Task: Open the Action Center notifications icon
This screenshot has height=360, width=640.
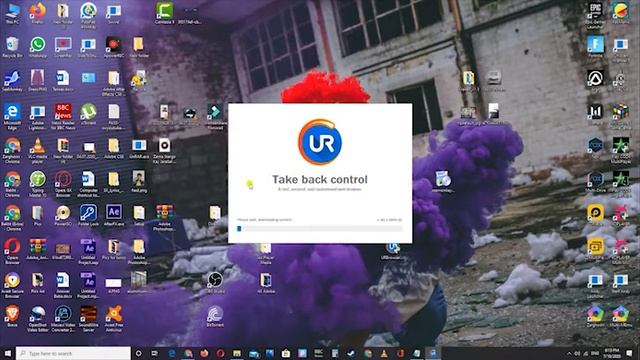Action: click(629, 353)
